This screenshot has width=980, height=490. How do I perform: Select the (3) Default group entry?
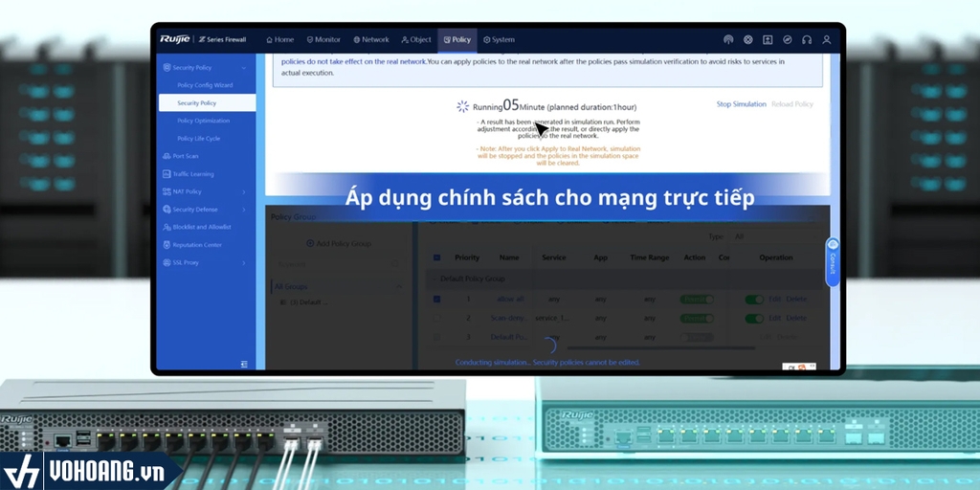coord(303,302)
